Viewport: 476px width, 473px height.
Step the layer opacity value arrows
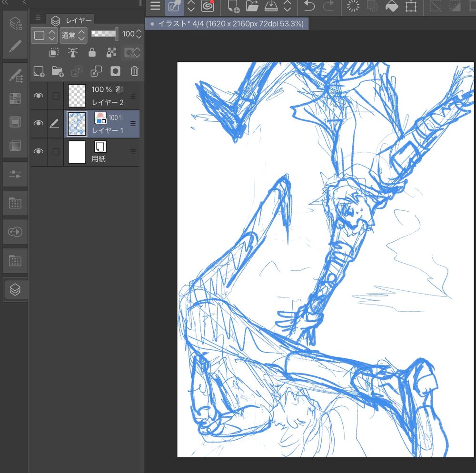tap(139, 34)
